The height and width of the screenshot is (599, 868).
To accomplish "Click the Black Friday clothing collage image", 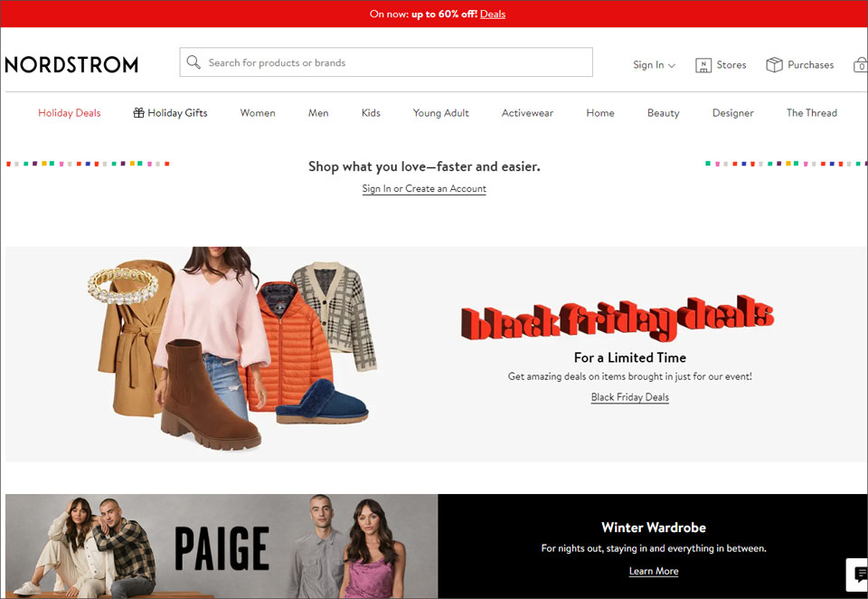I will (x=232, y=349).
